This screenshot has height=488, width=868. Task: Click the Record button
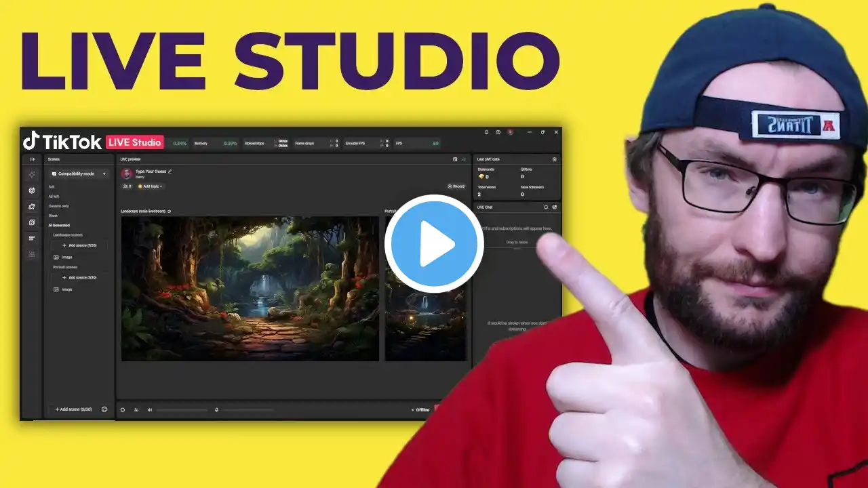tap(456, 186)
